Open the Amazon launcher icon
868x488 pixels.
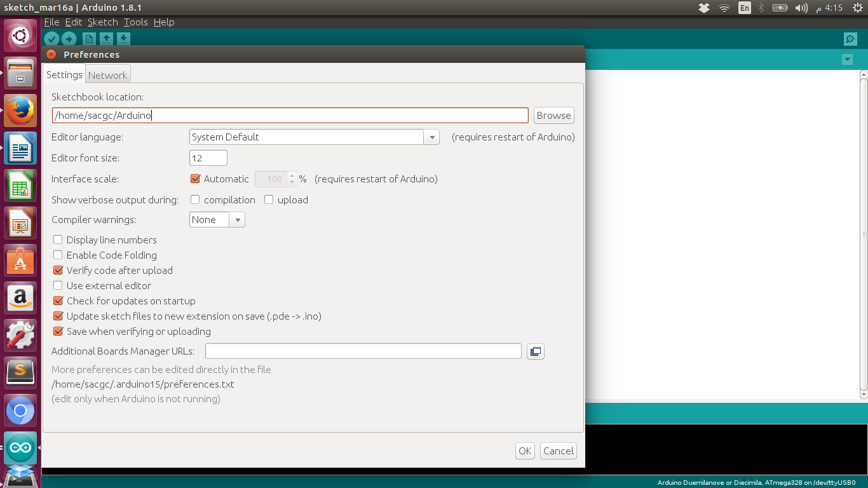pyautogui.click(x=20, y=298)
